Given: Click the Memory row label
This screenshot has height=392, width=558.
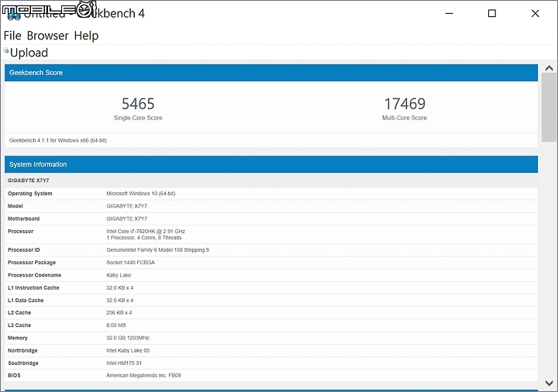Looking at the screenshot, I should (17, 338).
